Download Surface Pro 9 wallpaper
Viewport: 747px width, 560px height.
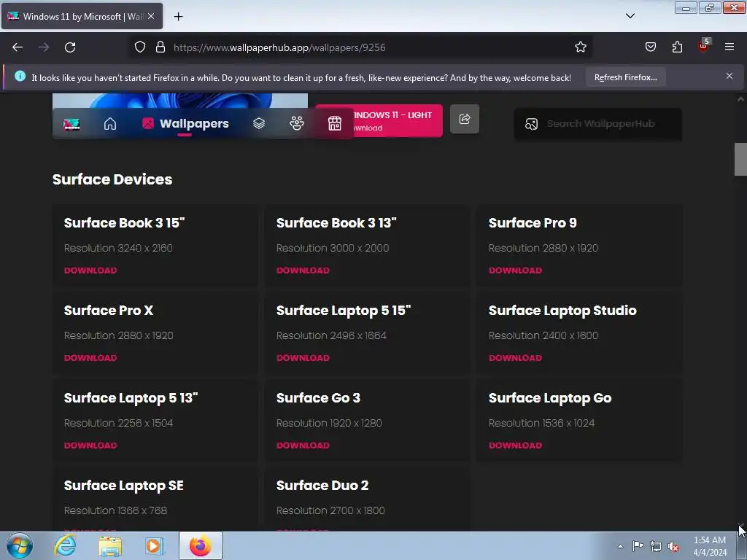point(516,271)
